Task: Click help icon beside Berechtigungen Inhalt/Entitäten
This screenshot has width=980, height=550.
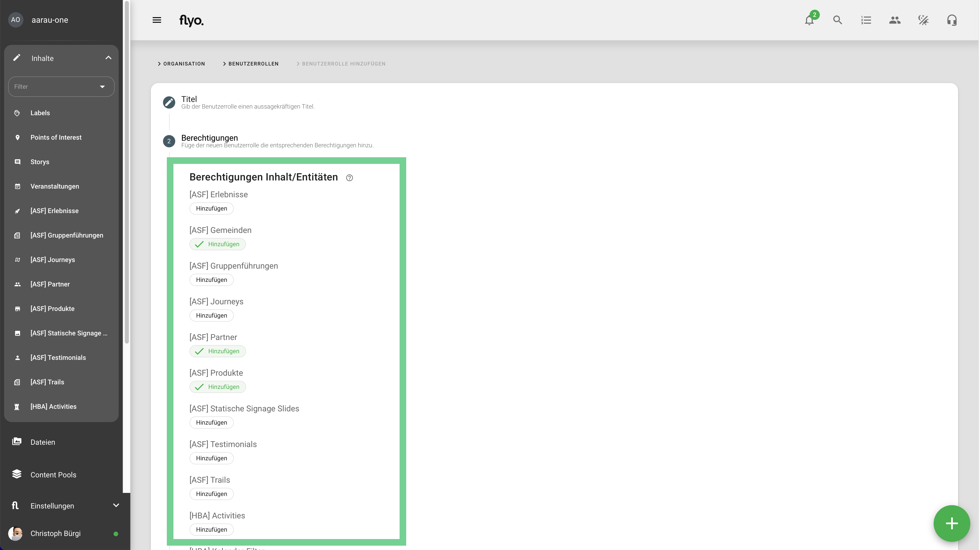Action: click(349, 178)
